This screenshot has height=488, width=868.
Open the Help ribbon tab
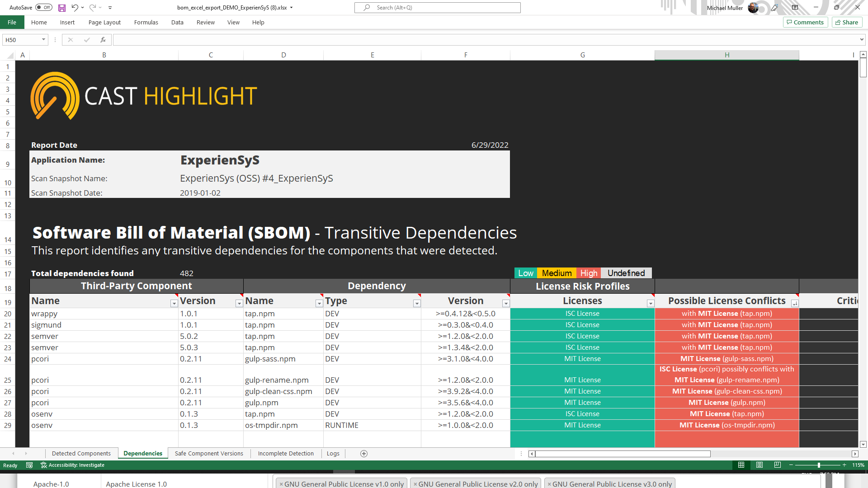point(258,22)
